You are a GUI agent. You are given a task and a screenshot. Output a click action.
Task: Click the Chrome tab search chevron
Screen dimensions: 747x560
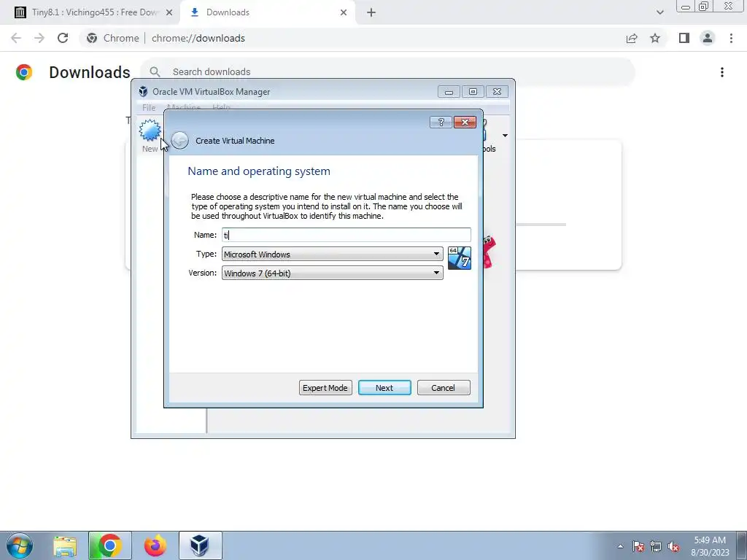(659, 12)
